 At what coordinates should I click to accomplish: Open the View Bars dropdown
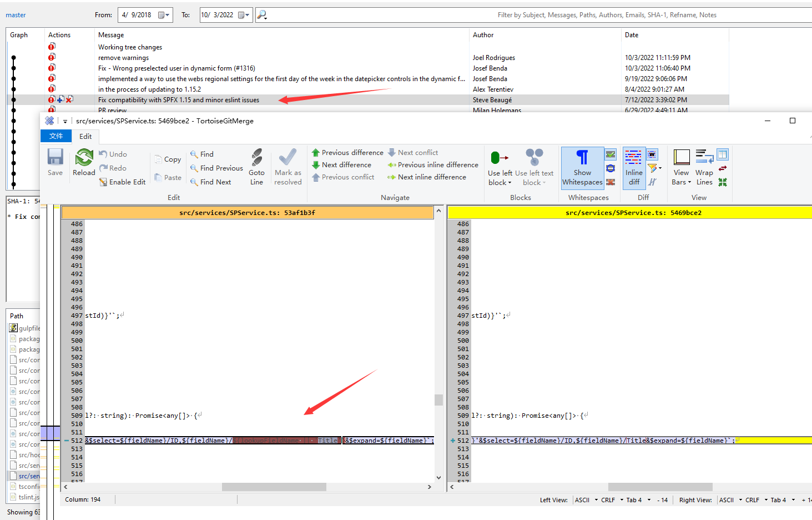(681, 167)
